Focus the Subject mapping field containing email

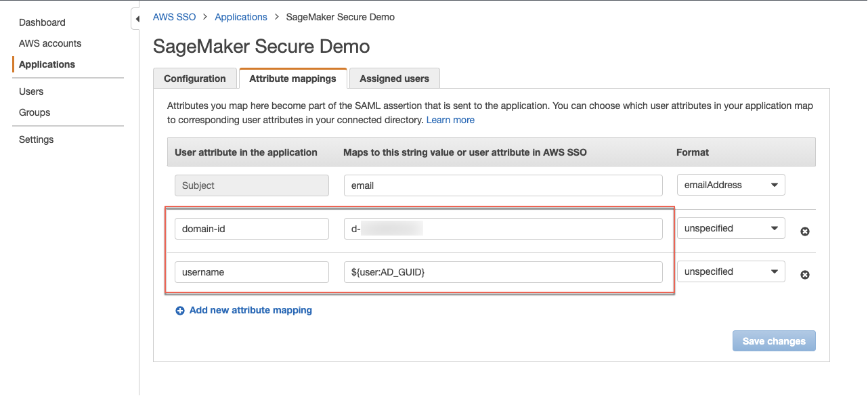pyautogui.click(x=503, y=185)
